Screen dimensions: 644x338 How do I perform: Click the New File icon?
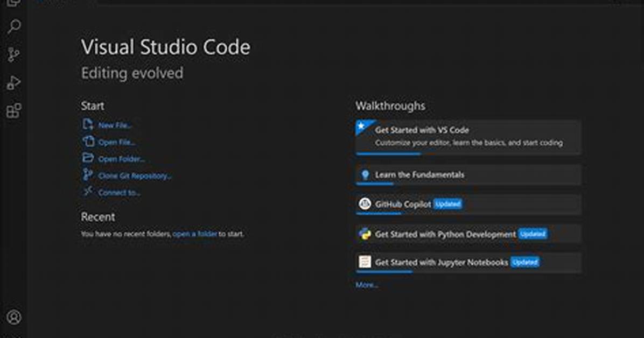pyautogui.click(x=88, y=124)
